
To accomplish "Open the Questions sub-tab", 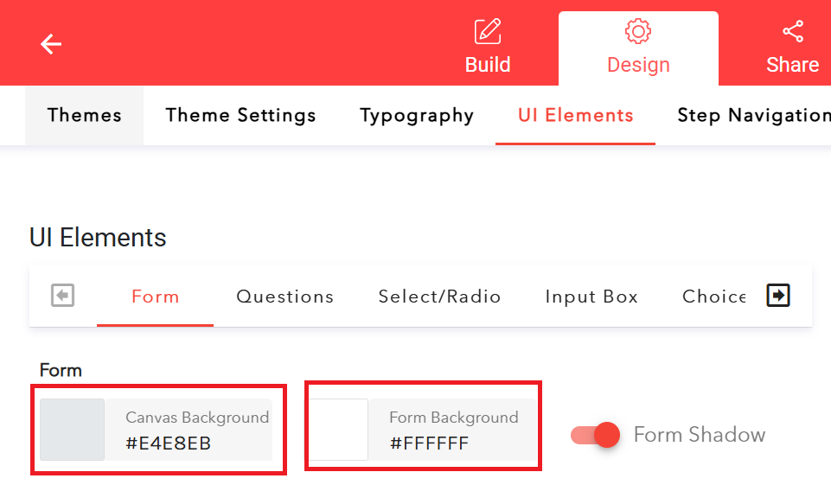I will (x=284, y=297).
